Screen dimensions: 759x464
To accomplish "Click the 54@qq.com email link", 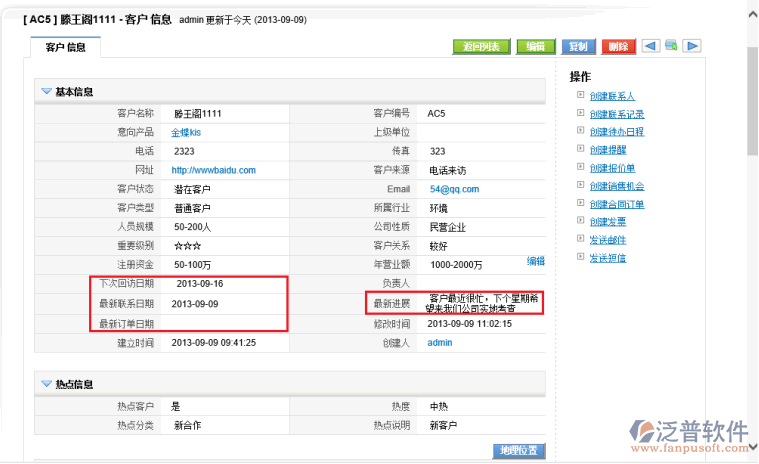I will 454,189.
